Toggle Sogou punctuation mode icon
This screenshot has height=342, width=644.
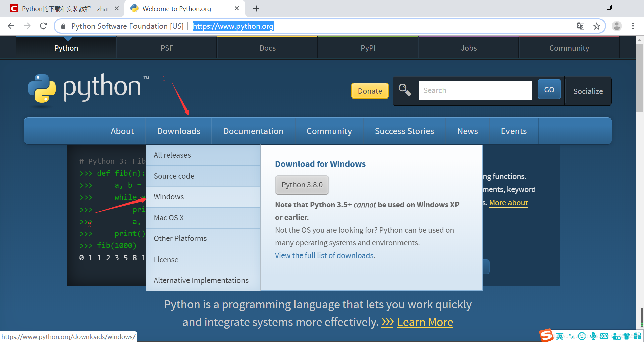tap(571, 336)
